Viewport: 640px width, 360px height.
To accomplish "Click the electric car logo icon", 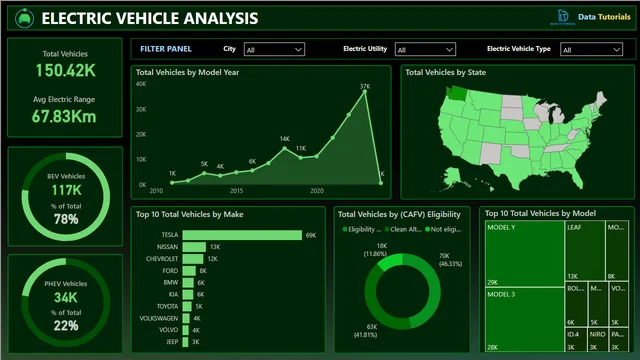I will tap(24, 18).
